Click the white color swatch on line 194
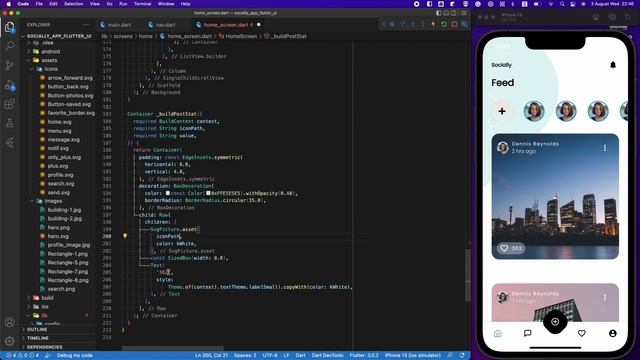The height and width of the screenshot is (360, 640). click(x=167, y=193)
